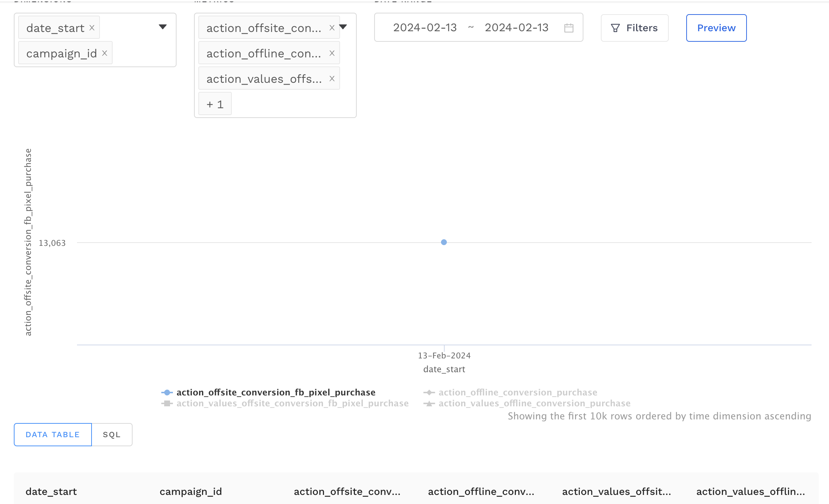This screenshot has width=829, height=504.
Task: Sort by action_values_offsit... table column
Action: coord(616,492)
